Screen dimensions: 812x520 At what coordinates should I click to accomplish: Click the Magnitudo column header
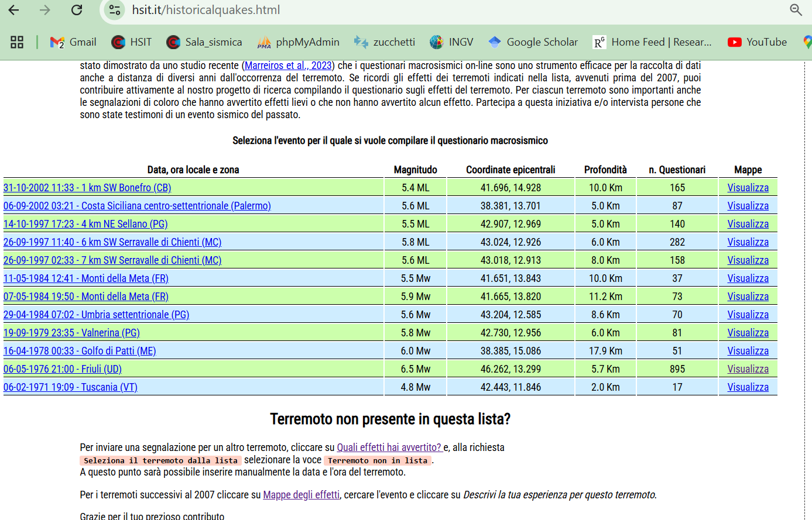pos(416,170)
